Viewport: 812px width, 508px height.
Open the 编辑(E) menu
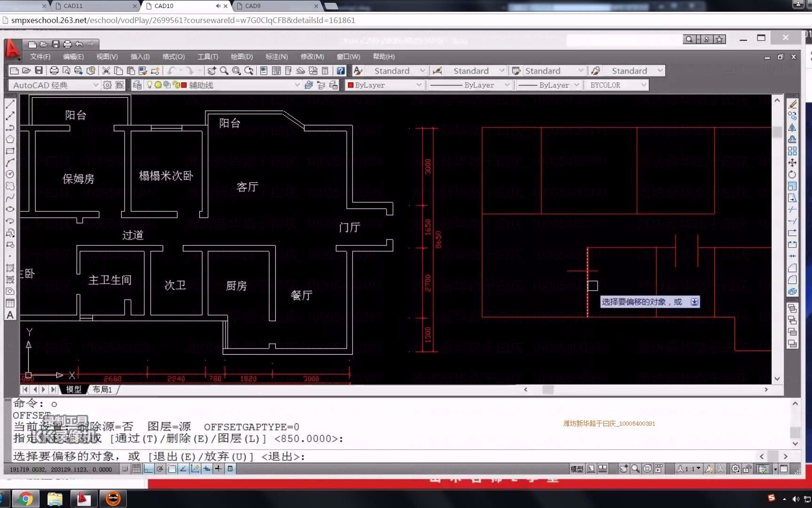click(73, 56)
